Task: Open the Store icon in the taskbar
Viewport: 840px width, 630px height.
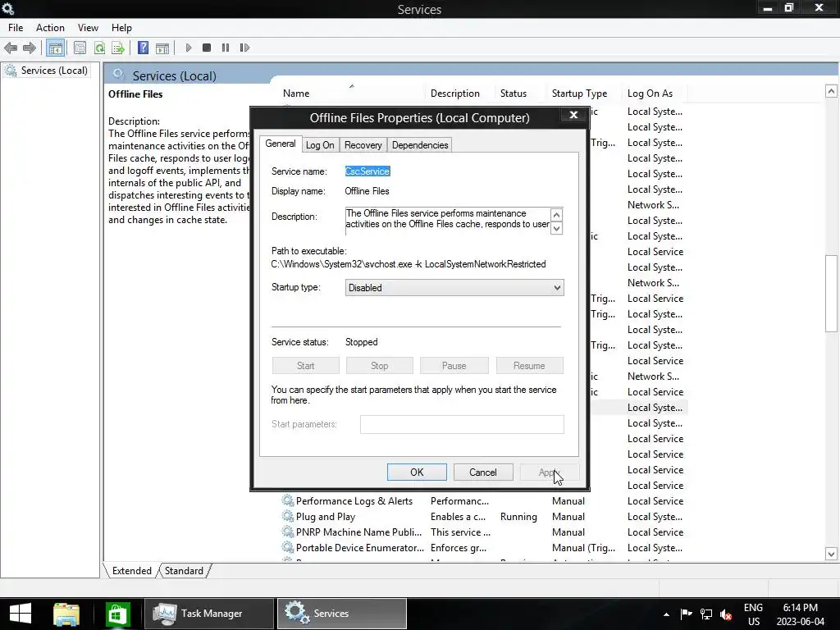Action: click(x=117, y=614)
